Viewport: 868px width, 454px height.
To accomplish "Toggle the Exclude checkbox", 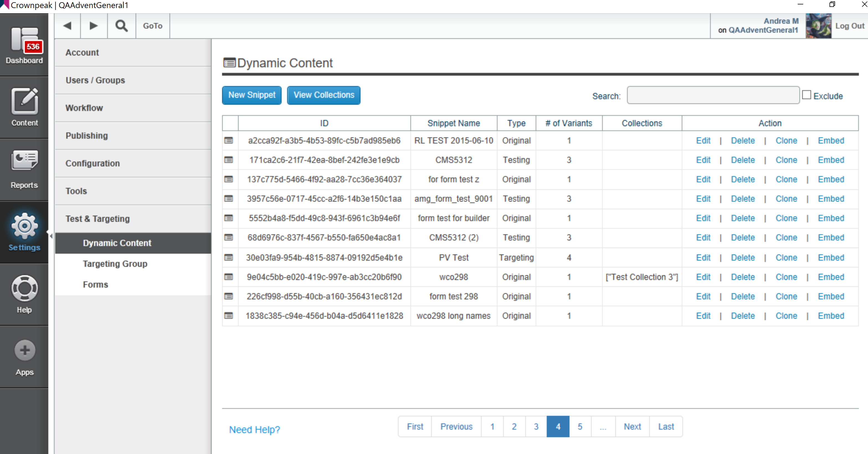I will (x=806, y=95).
